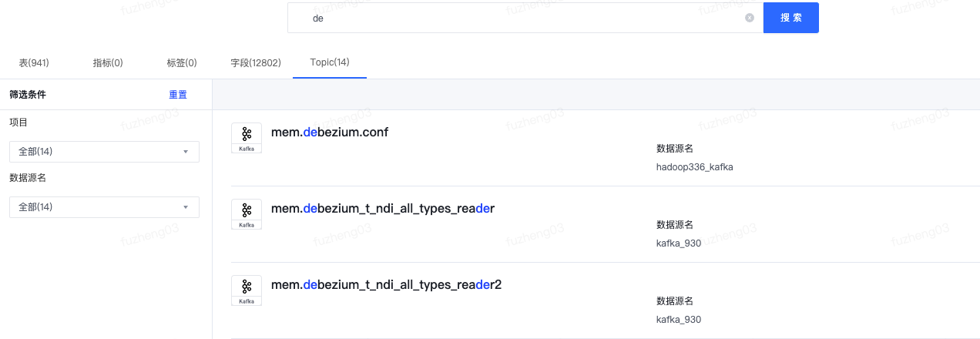Switch to the 指标(0) tab
Image resolution: width=980 pixels, height=339 pixels.
tap(108, 62)
